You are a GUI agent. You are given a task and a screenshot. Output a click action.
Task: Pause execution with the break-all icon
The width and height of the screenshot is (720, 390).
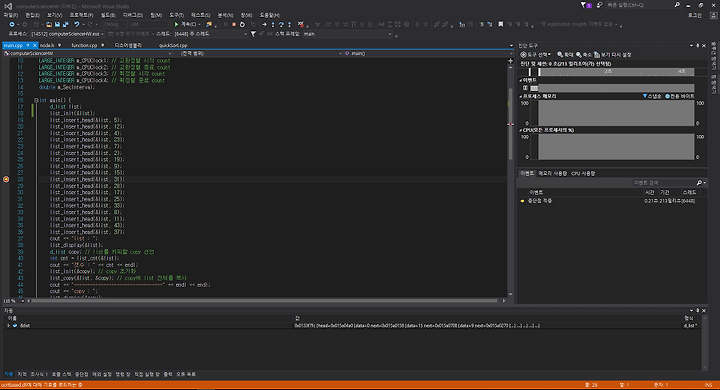tap(225, 24)
